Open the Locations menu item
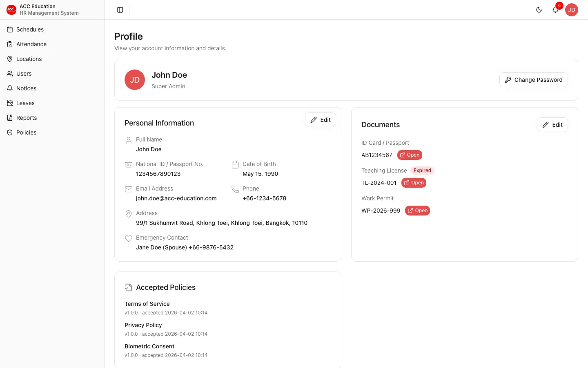This screenshot has width=588, height=368. pyautogui.click(x=52, y=59)
